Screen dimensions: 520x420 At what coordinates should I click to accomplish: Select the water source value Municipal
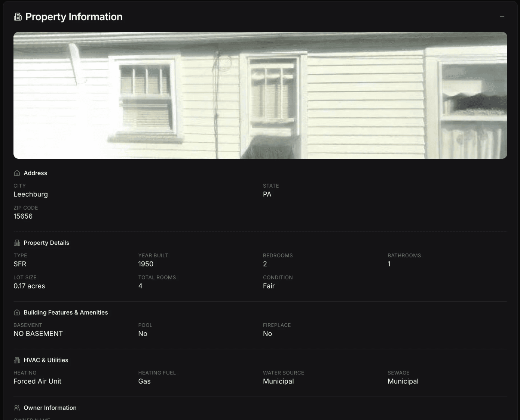coord(278,381)
